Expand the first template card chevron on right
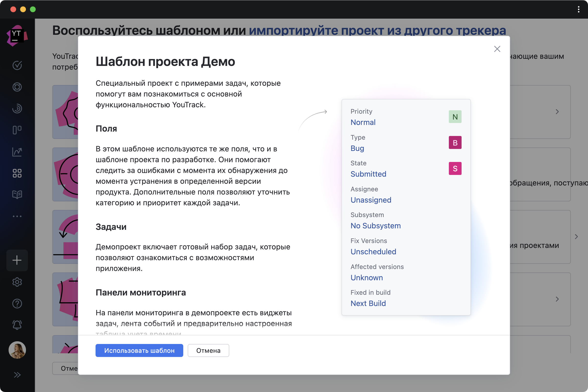The image size is (588, 392). (x=557, y=112)
